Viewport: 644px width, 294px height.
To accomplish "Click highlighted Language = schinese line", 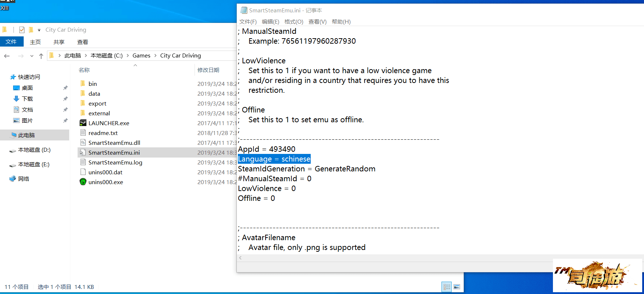I will point(274,159).
